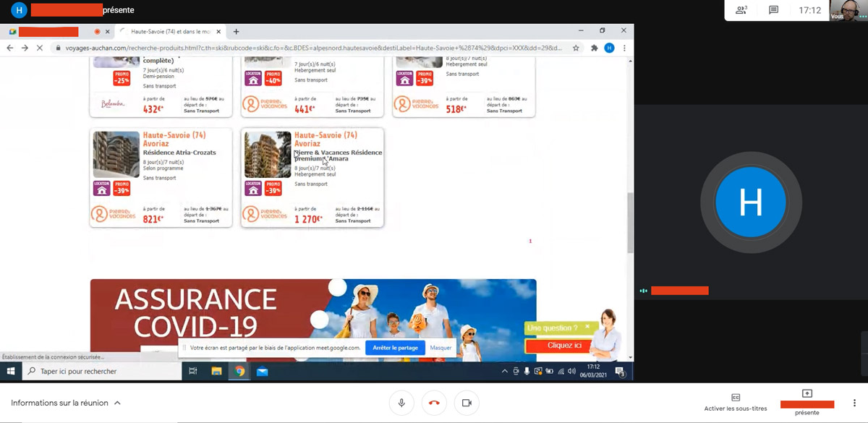Open the Chrome profile avatar 'H'
This screenshot has height=423, width=868.
(609, 48)
